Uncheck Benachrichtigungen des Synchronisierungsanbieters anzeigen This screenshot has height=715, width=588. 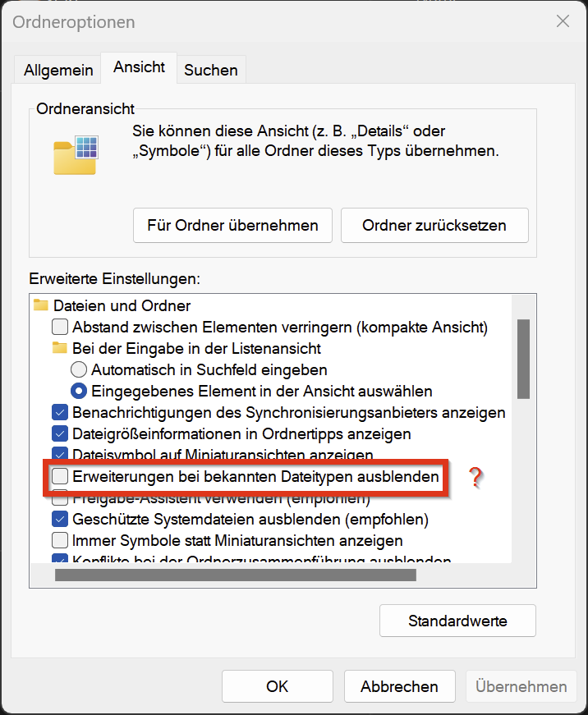pos(60,412)
